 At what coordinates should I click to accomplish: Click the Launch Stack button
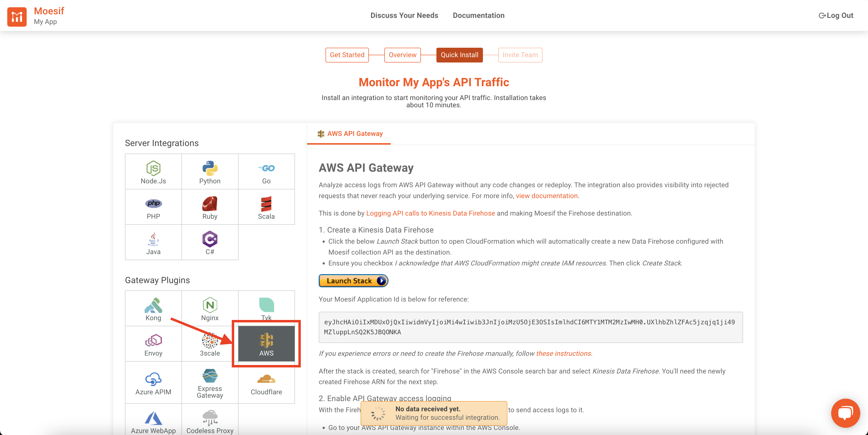353,281
